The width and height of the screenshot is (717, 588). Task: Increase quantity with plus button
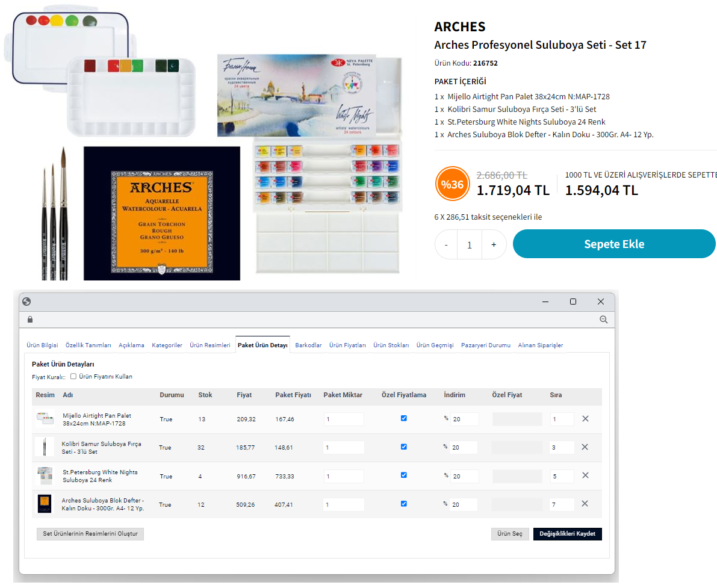pyautogui.click(x=494, y=245)
